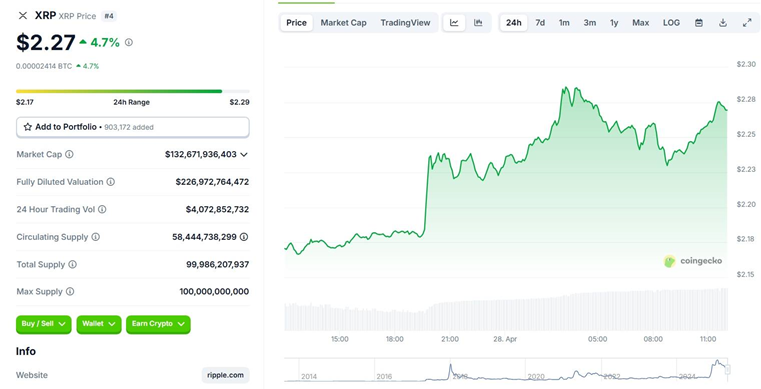761x389 pixels.
Task: Toggle the LOG scale option
Action: point(671,23)
